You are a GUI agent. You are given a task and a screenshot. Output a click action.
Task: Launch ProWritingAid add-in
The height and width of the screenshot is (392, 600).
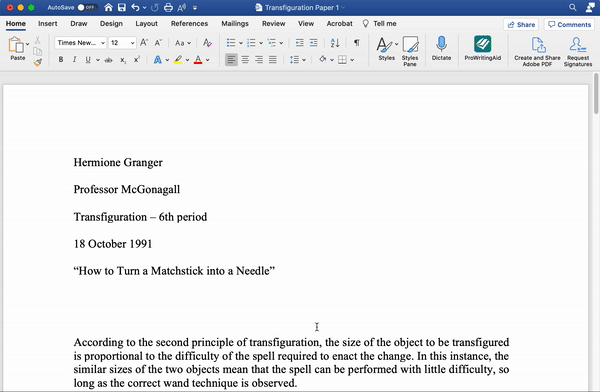(x=483, y=48)
